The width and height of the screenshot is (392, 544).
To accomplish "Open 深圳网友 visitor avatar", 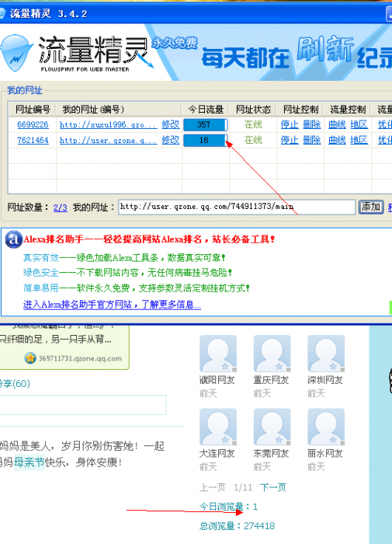I will [x=326, y=354].
